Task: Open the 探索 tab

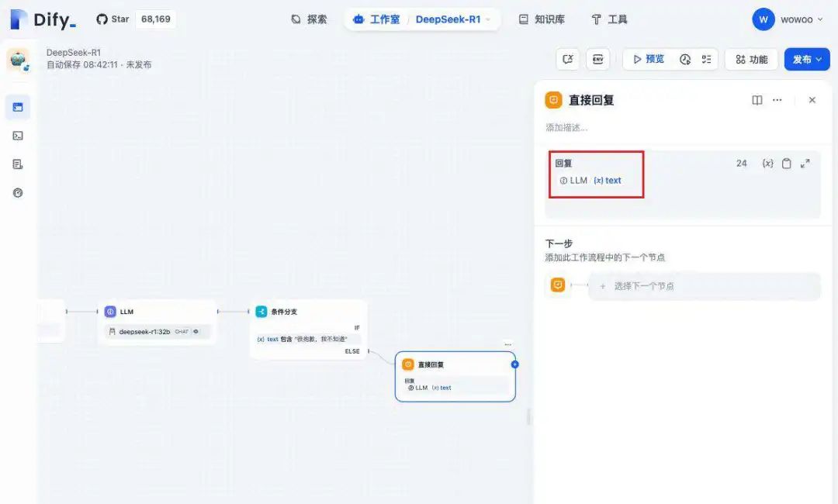Action: 309,19
